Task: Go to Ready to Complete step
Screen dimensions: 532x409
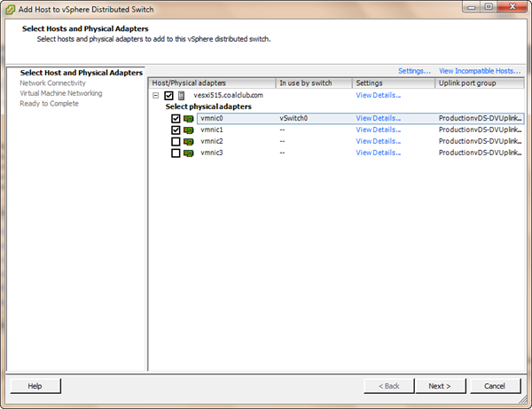Action: (x=49, y=104)
